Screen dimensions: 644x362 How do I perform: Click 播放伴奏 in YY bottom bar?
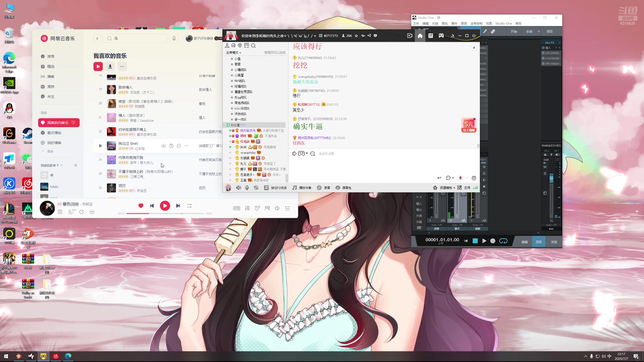point(302,188)
